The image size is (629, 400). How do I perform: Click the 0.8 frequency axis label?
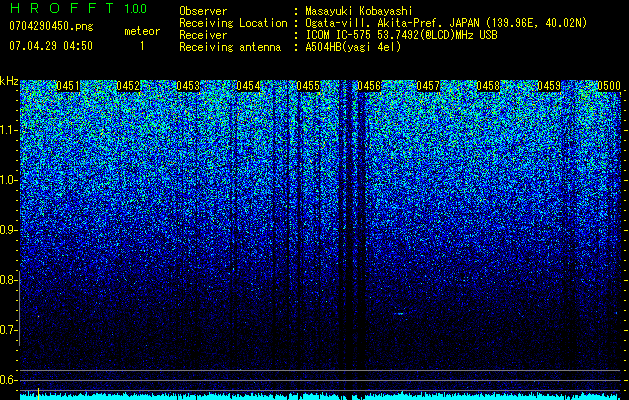[8, 280]
